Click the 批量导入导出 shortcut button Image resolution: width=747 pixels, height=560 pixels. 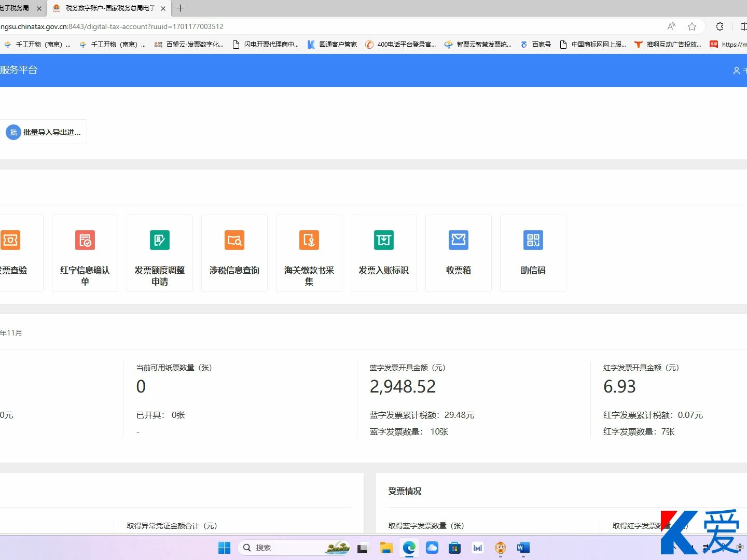pos(44,132)
